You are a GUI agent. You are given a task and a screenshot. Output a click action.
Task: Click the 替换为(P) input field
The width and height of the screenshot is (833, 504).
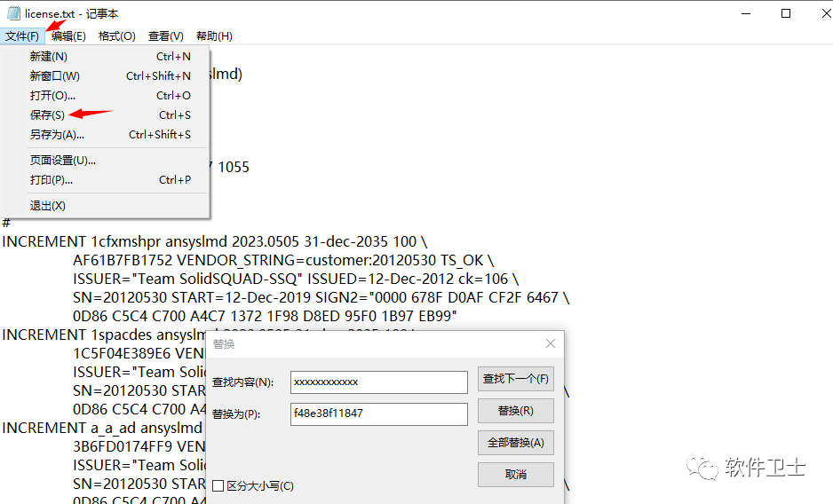[x=379, y=413]
